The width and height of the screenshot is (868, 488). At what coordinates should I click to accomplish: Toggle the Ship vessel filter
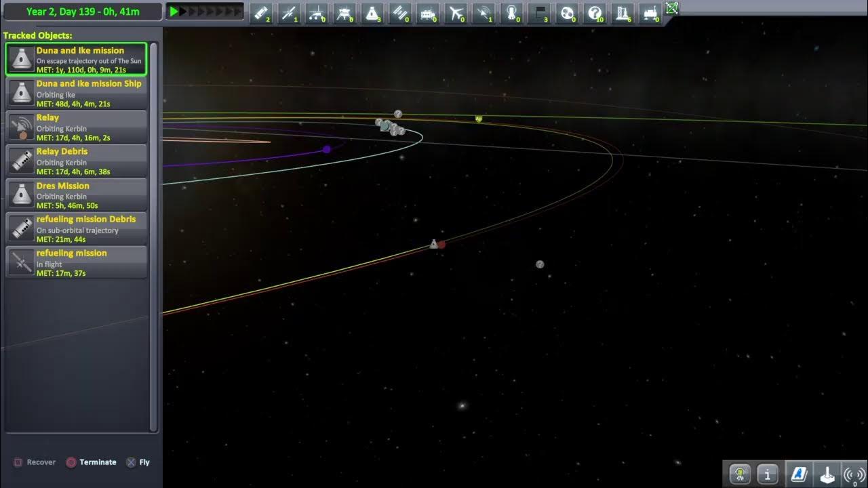click(372, 13)
